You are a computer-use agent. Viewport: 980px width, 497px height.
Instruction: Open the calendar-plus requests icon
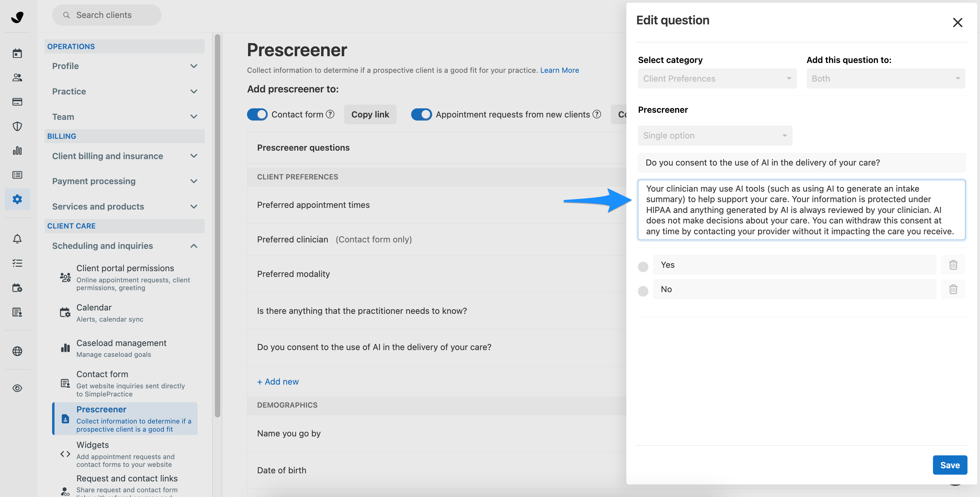(x=17, y=288)
